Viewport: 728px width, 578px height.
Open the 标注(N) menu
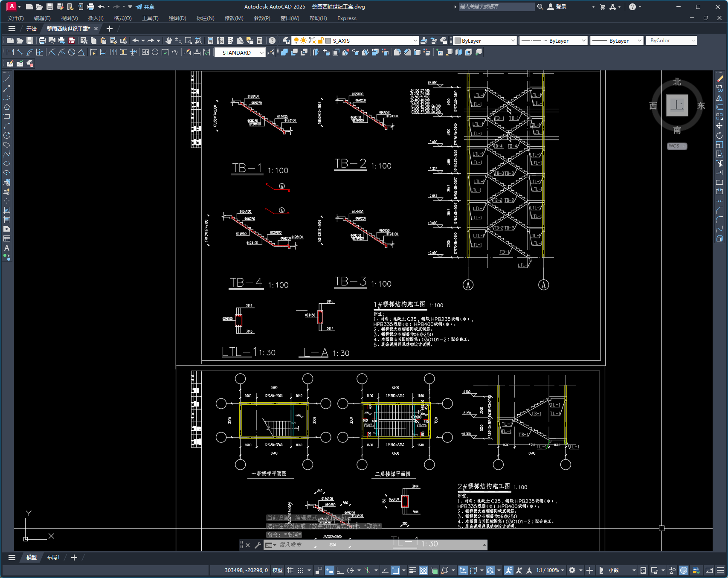tap(205, 18)
